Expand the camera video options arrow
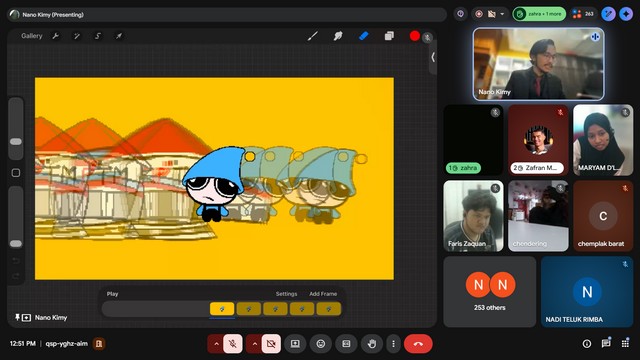This screenshot has height=360, width=640. (x=255, y=344)
